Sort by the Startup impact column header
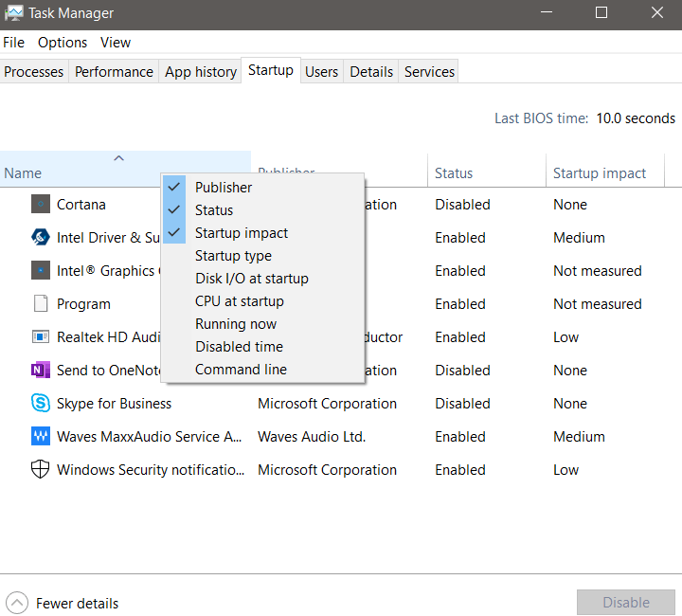This screenshot has width=682, height=616. click(605, 171)
